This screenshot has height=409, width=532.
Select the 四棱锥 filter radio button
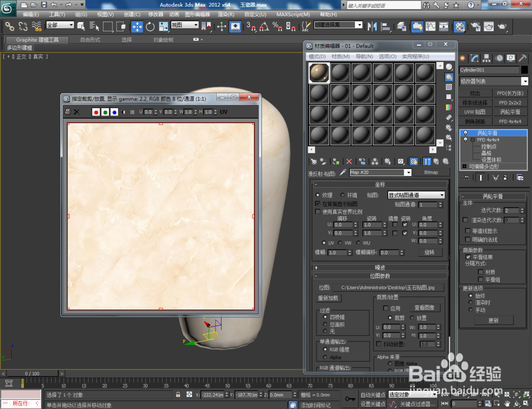pos(325,317)
